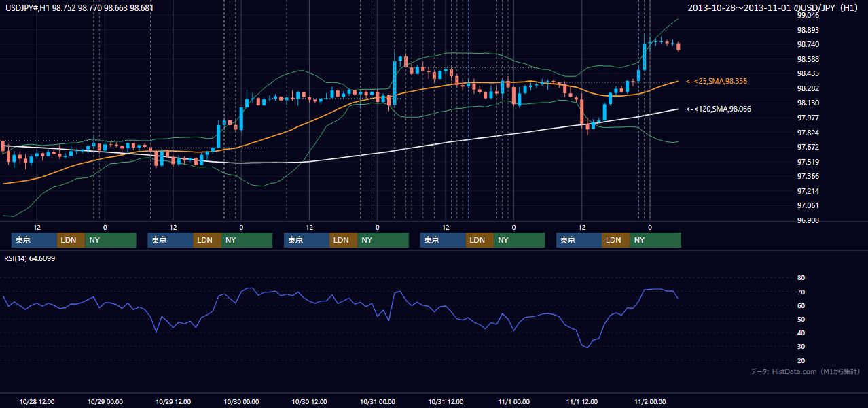The image size is (868, 408).
Task: Click the leftmost 東京 session block
Action: 34,240
